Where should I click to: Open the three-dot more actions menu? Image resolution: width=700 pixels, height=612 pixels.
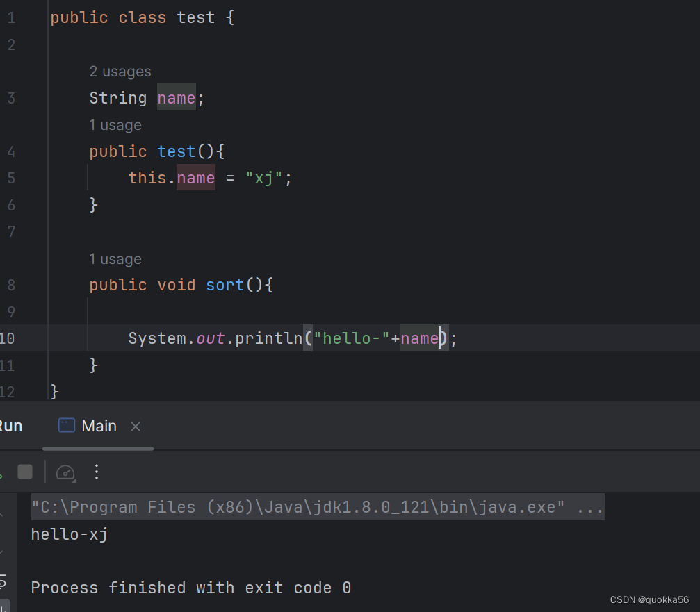(x=97, y=472)
